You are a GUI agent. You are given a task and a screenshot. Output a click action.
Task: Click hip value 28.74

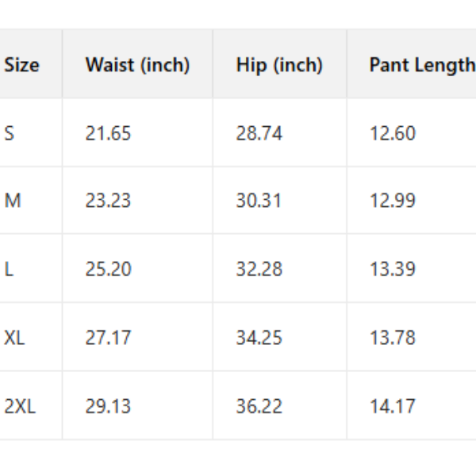(x=259, y=133)
